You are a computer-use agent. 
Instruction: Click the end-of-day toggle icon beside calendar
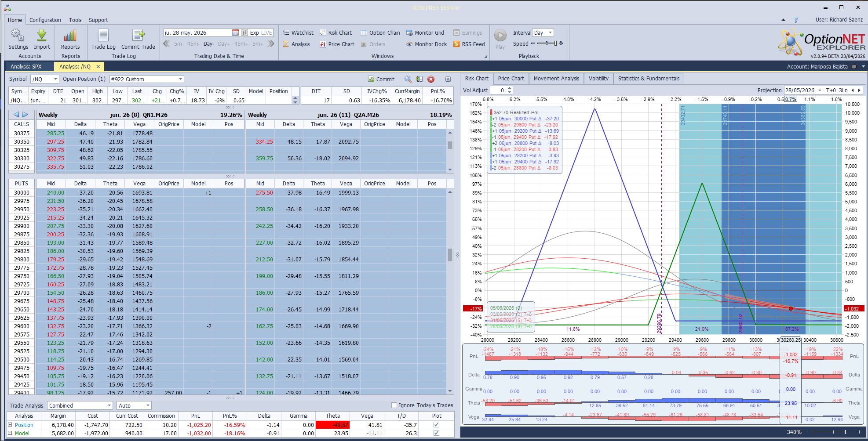click(244, 33)
